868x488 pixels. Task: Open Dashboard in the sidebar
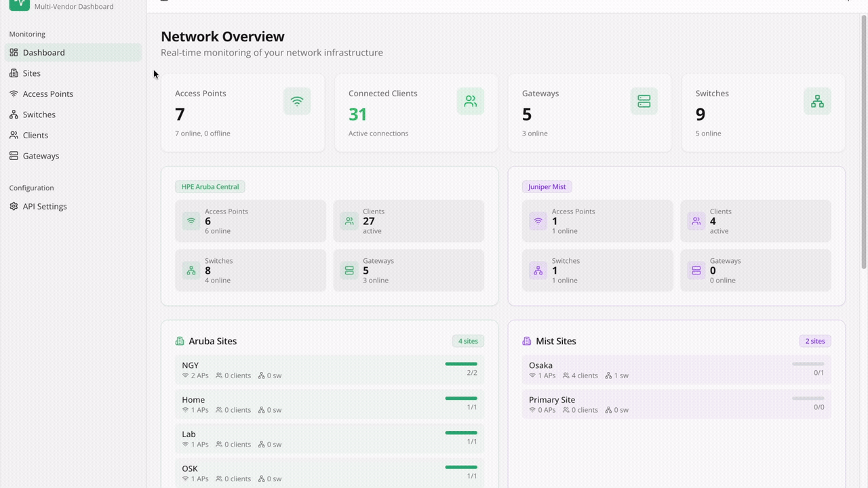73,52
